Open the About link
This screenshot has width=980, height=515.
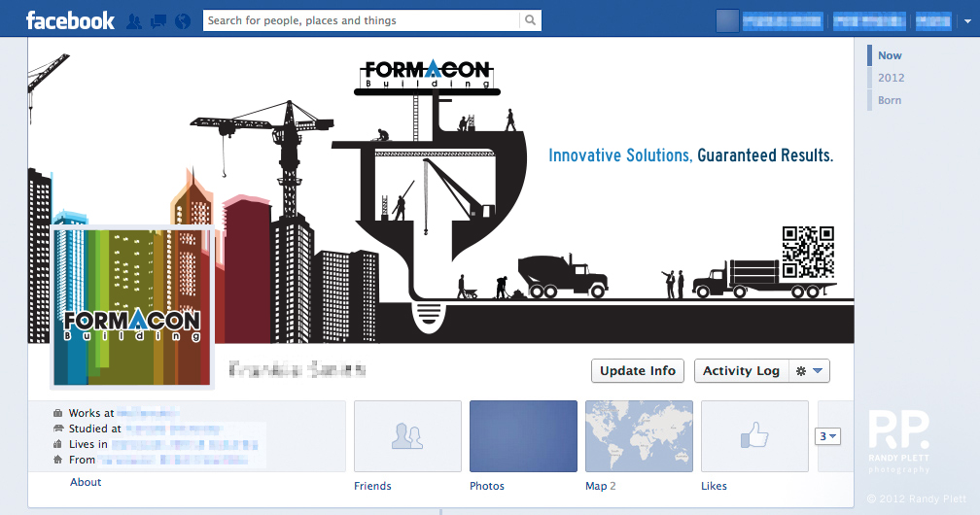pyautogui.click(x=86, y=482)
